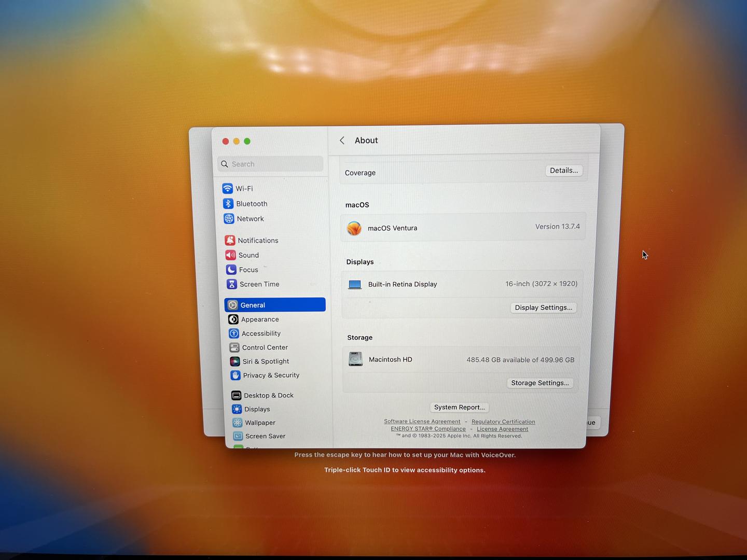Open the Screen Saver icon

tap(238, 436)
